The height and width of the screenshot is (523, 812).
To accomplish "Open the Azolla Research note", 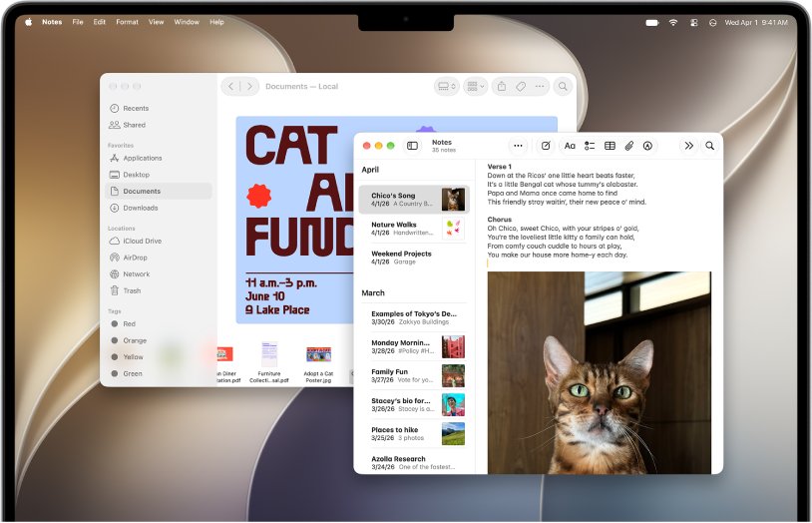I will (x=414, y=463).
